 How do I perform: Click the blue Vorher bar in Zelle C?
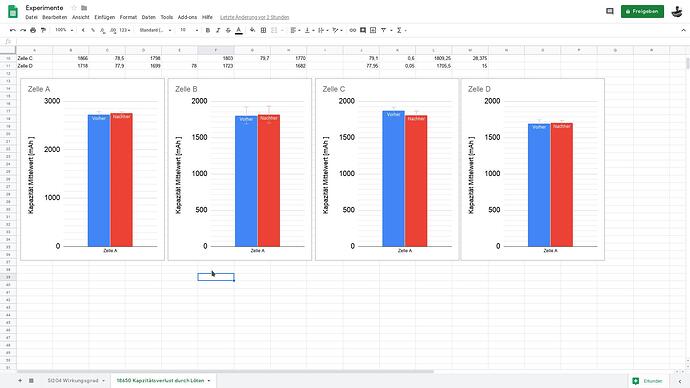click(393, 179)
